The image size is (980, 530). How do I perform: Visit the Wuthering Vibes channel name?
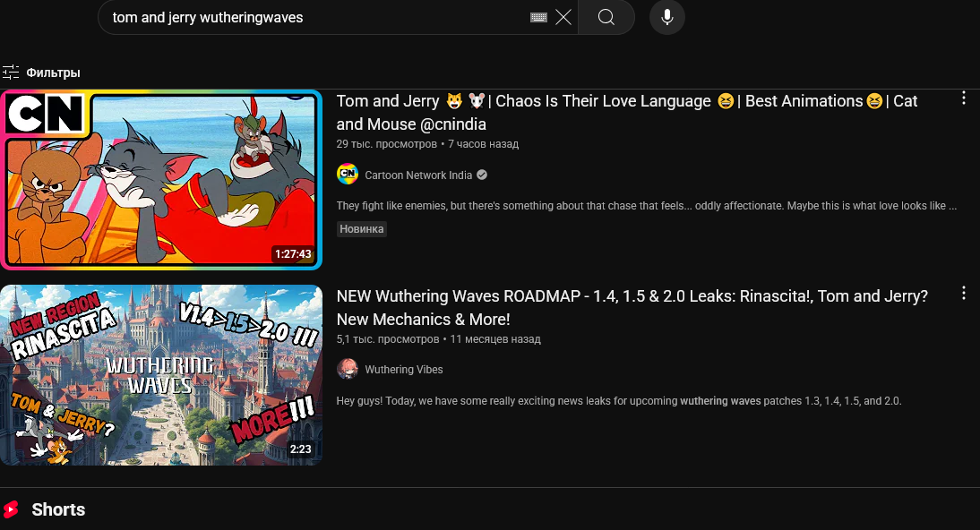pos(404,370)
